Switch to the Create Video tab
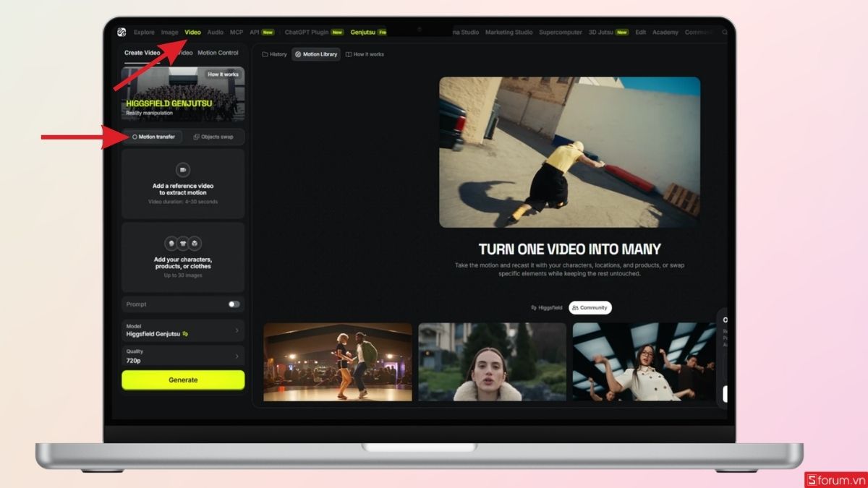 click(142, 53)
